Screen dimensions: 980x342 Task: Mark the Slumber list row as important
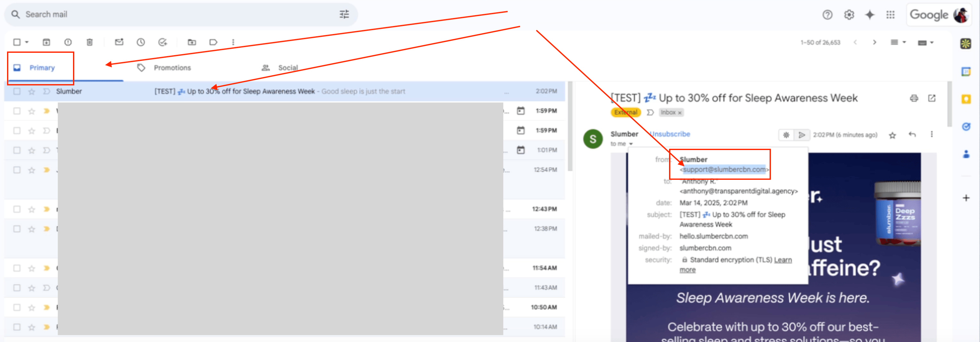(46, 91)
